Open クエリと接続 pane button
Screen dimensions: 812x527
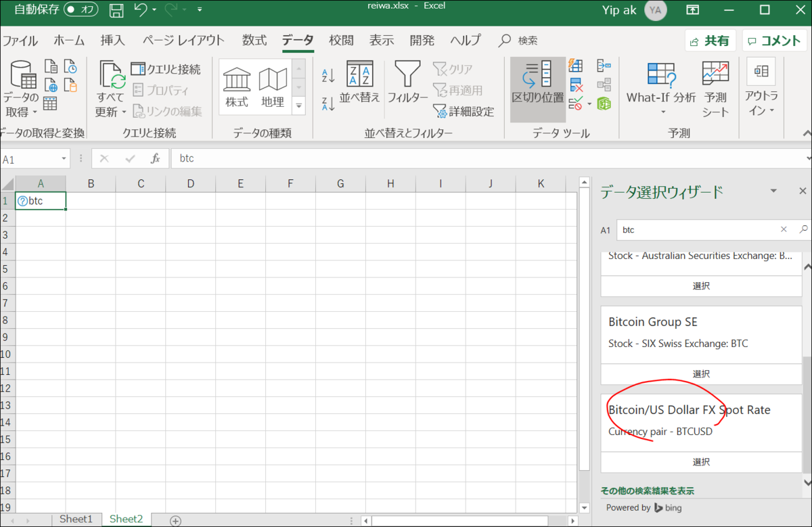[x=166, y=69]
